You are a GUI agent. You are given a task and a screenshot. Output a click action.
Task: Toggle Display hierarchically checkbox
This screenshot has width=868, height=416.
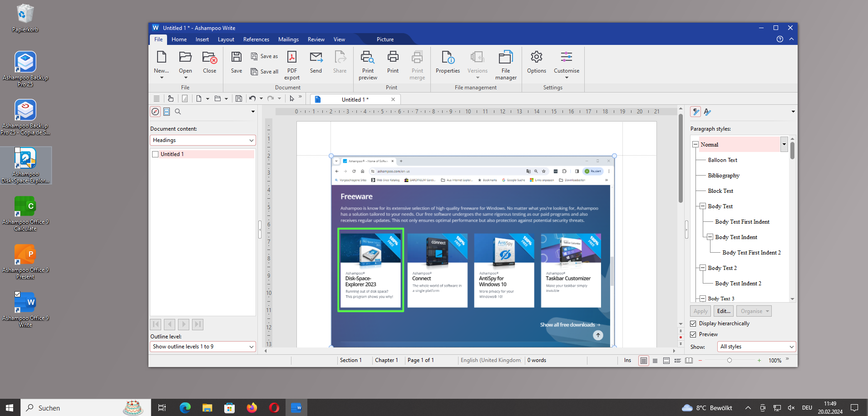pyautogui.click(x=693, y=323)
